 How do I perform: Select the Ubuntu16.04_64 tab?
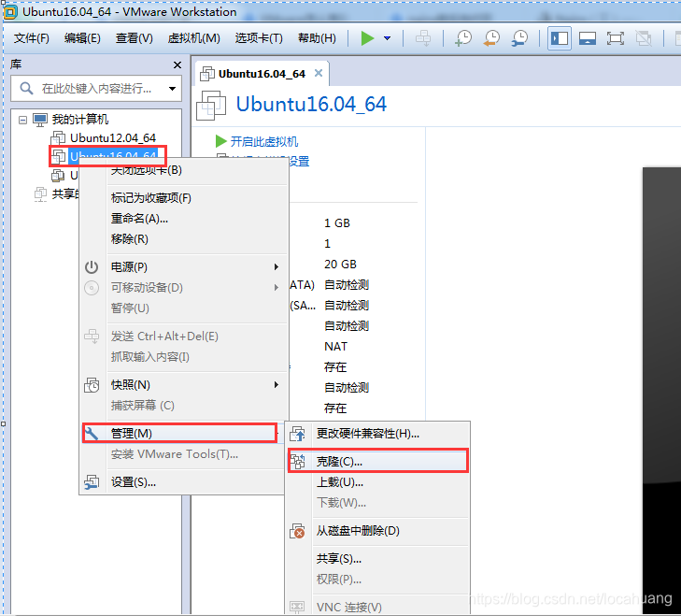(x=262, y=74)
